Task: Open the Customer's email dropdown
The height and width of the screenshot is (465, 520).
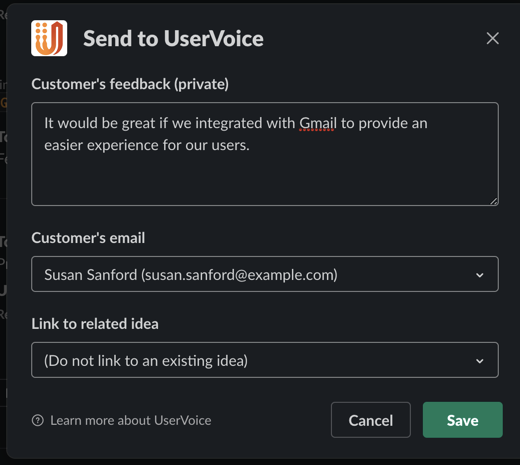Action: coord(265,274)
